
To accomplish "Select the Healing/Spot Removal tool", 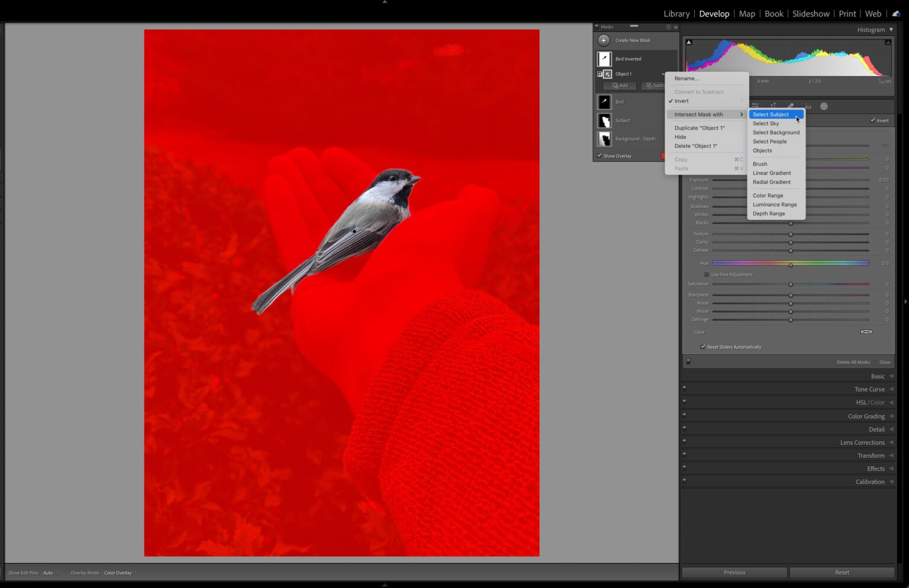I will pos(791,106).
